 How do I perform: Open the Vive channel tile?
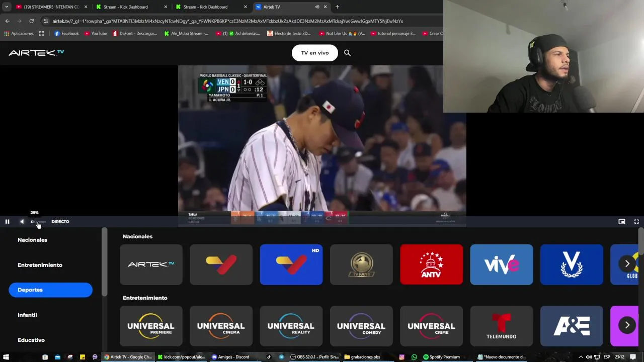tap(502, 264)
